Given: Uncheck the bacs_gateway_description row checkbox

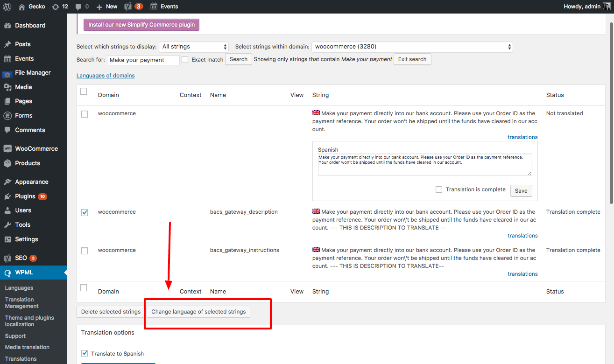Looking at the screenshot, I should click(85, 212).
